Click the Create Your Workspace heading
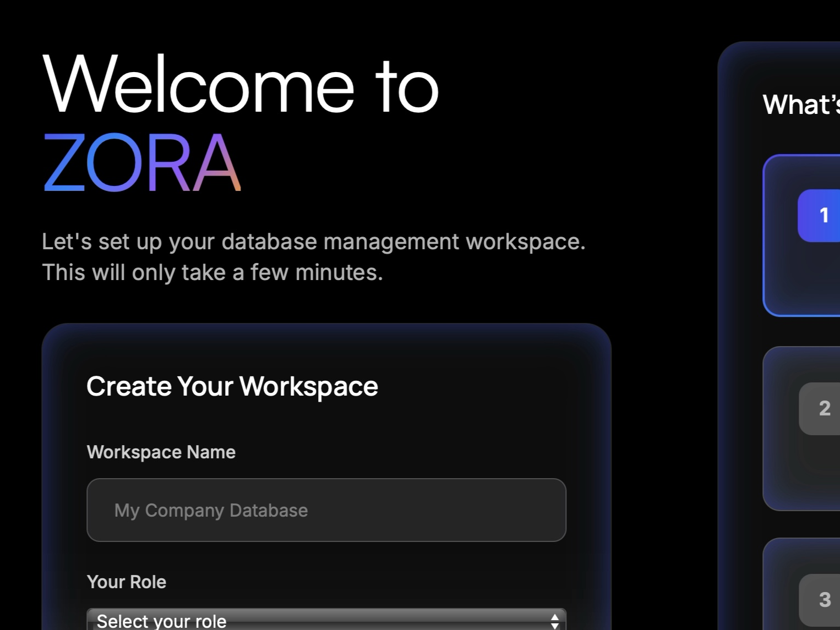The image size is (840, 630). pos(232,386)
